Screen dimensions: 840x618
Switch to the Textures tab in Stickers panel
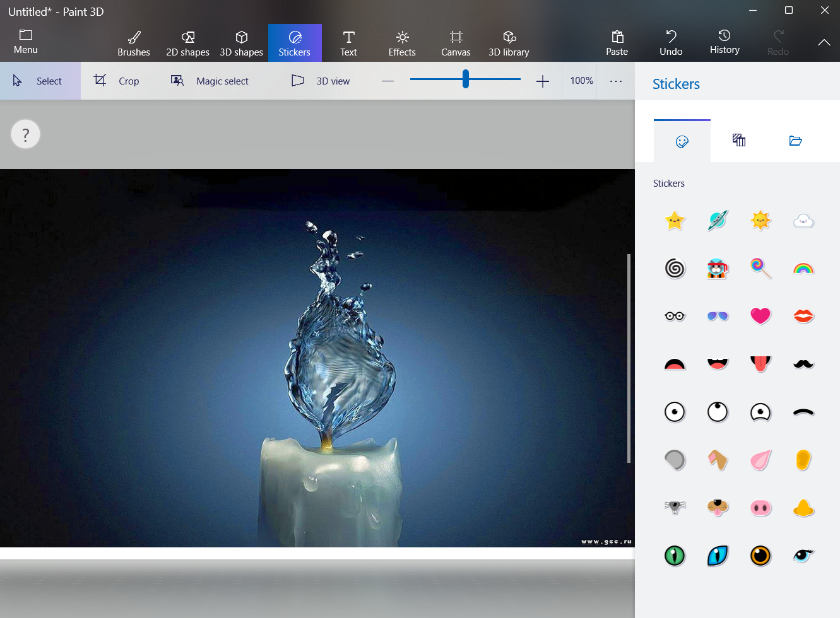click(738, 140)
